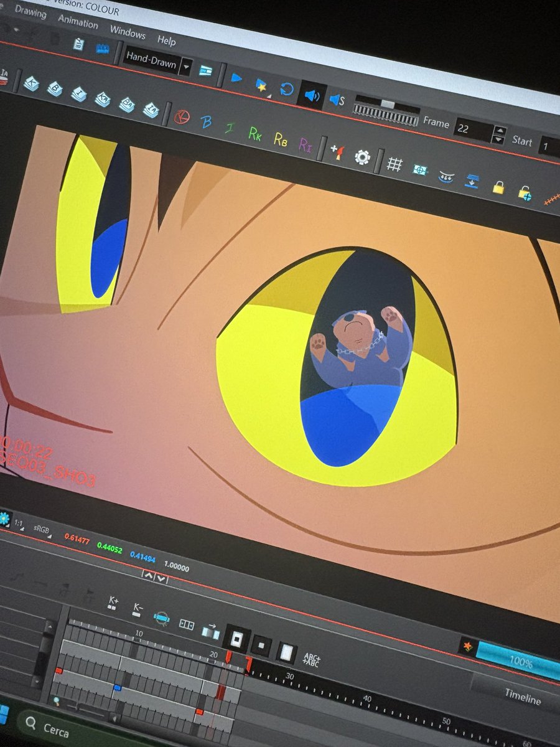Toggle the Loop playback icon
The image size is (560, 747).
pyautogui.click(x=286, y=89)
